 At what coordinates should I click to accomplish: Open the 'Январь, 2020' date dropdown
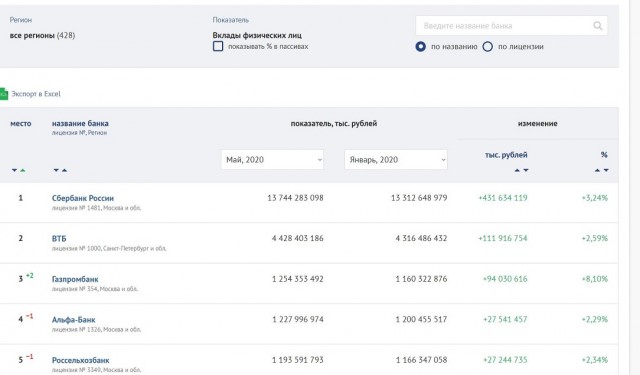pos(396,160)
